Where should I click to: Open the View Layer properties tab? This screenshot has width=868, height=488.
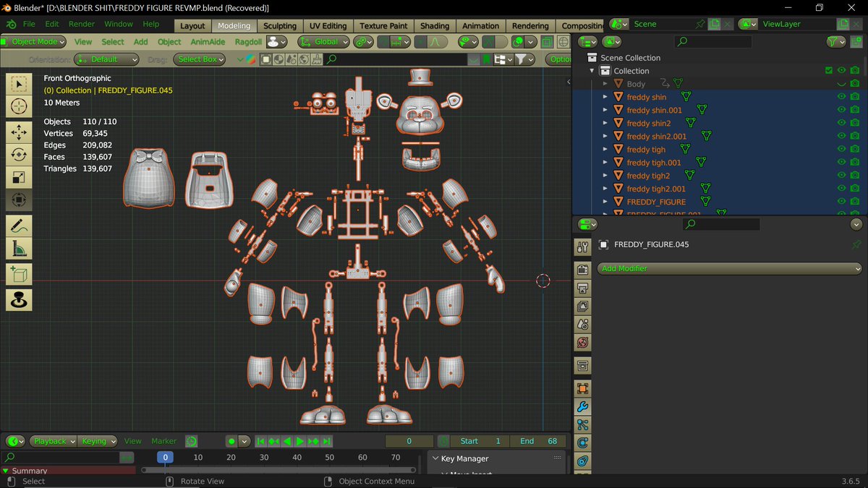click(x=583, y=307)
